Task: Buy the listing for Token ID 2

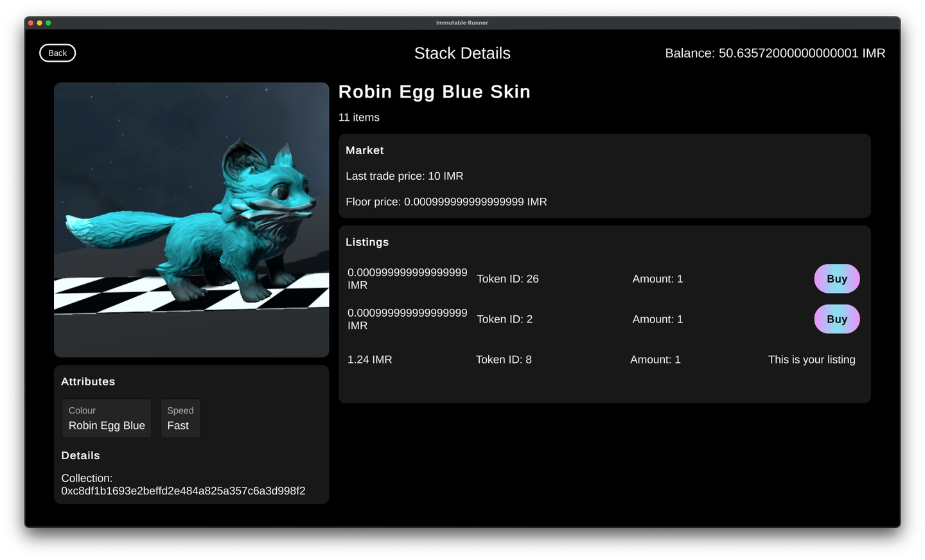Action: point(836,319)
